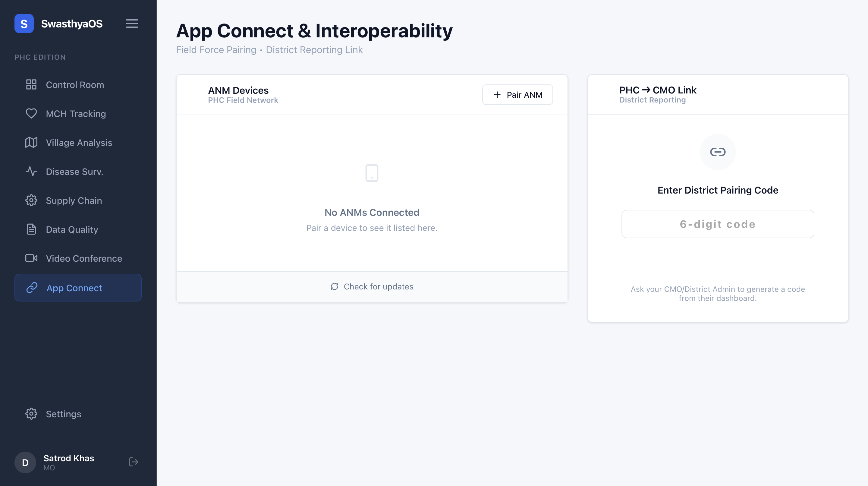The image size is (868, 486).
Task: Click the user avatar D
Action: click(x=25, y=462)
